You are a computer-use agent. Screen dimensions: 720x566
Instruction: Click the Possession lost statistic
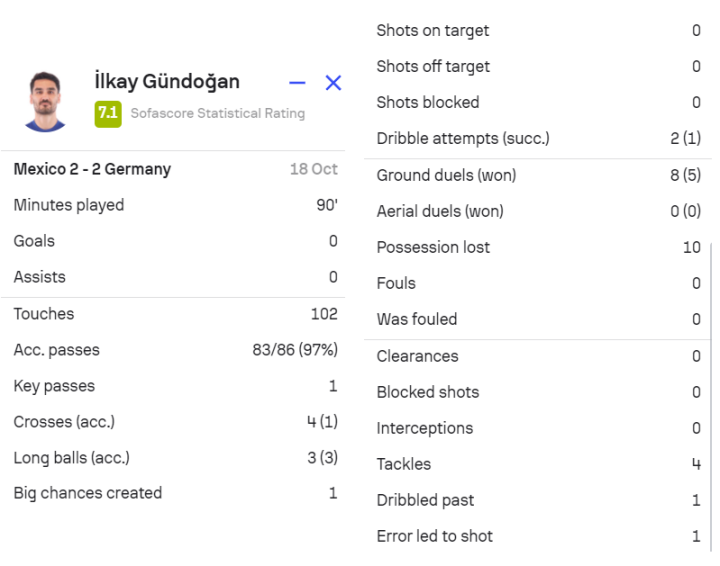(x=538, y=247)
